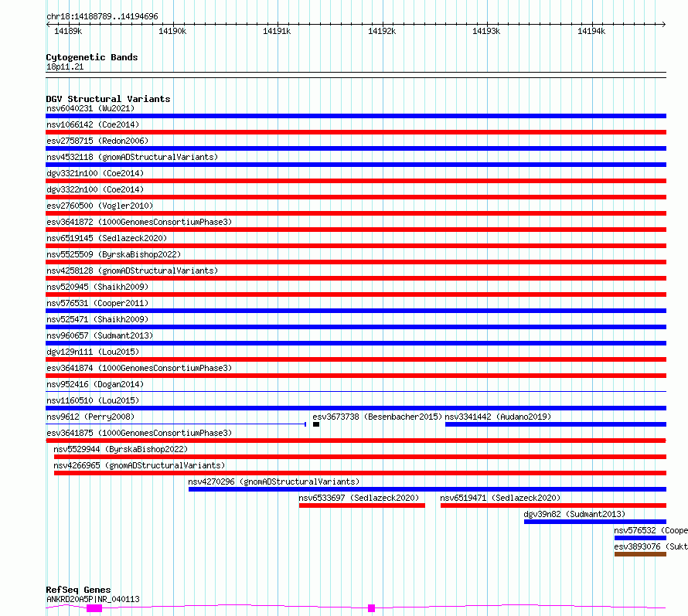688x616 pixels.
Task: Click the red nsv6519471 variant bar
Action: click(x=553, y=505)
